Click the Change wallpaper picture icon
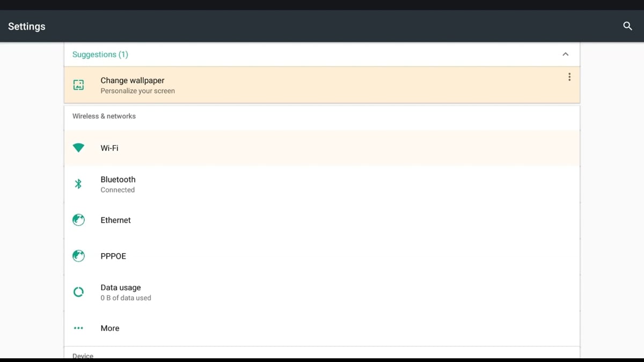 78,85
